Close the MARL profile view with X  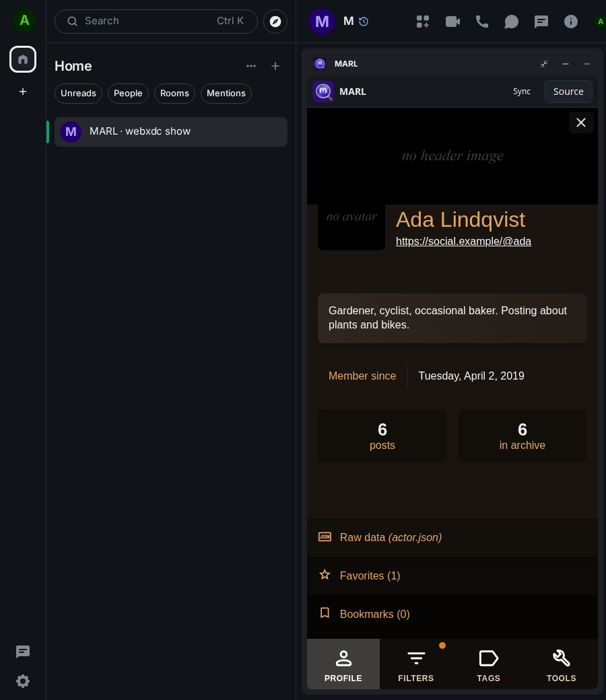point(581,123)
